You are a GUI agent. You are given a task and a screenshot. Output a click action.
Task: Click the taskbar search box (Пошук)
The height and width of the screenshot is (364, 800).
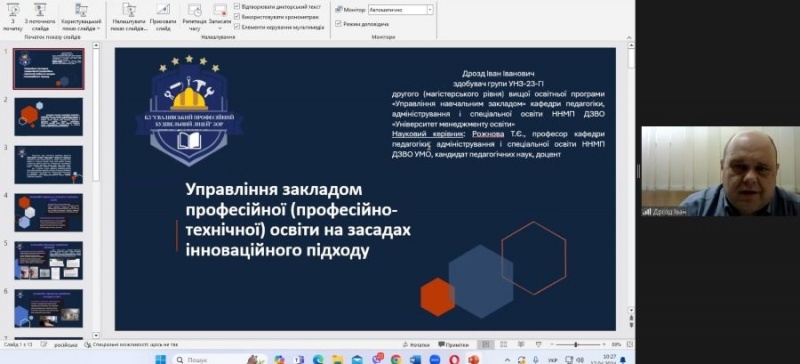[219, 359]
